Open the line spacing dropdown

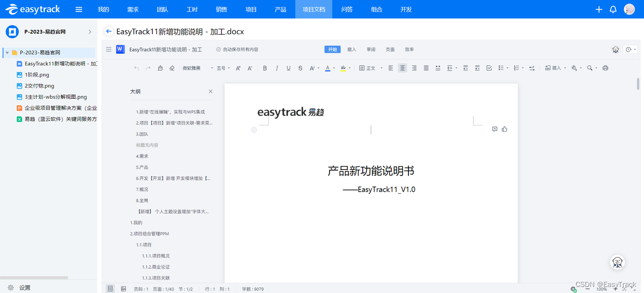(x=451, y=68)
